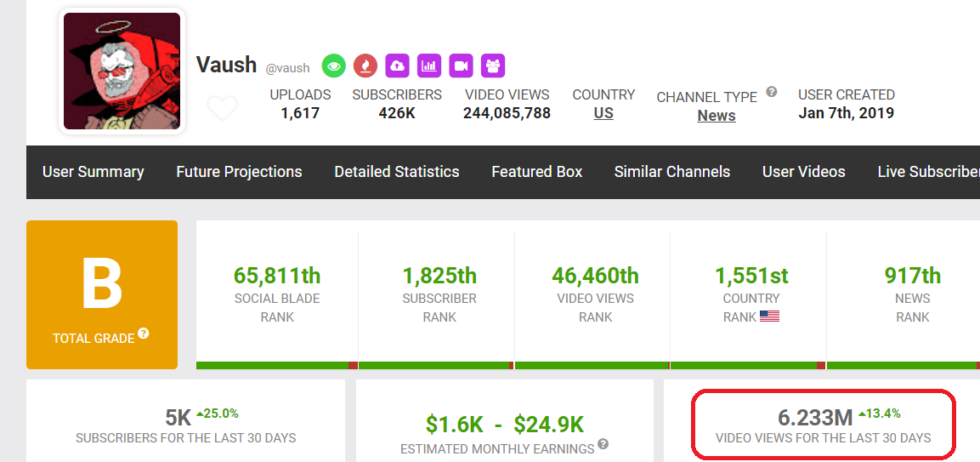
Task: Go to the Similar Channels tab
Action: click(x=672, y=172)
